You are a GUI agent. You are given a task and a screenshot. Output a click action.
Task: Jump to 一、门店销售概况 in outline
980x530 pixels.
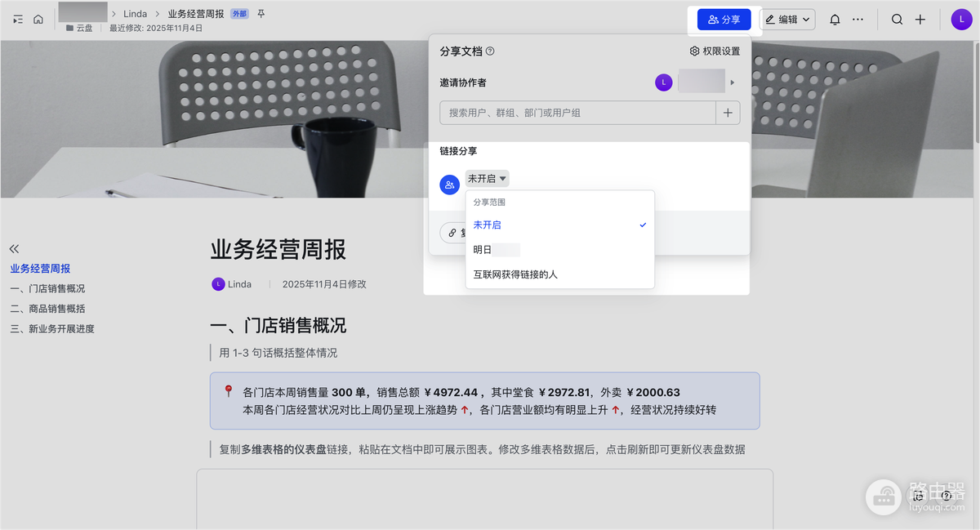pyautogui.click(x=47, y=288)
